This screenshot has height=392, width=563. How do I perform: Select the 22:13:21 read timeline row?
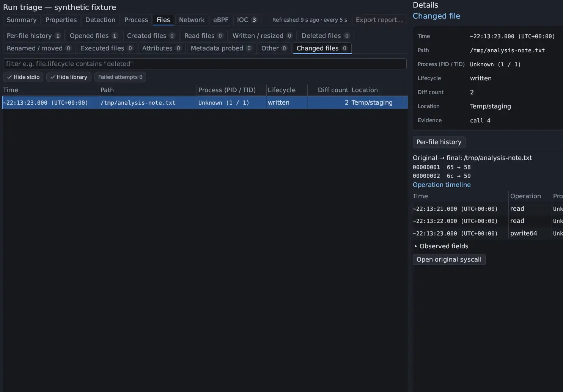[x=488, y=209]
